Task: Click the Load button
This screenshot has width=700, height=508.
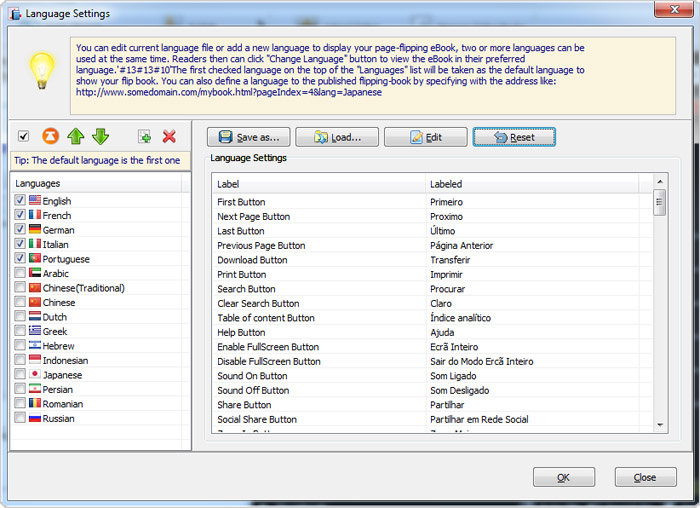Action: point(335,137)
